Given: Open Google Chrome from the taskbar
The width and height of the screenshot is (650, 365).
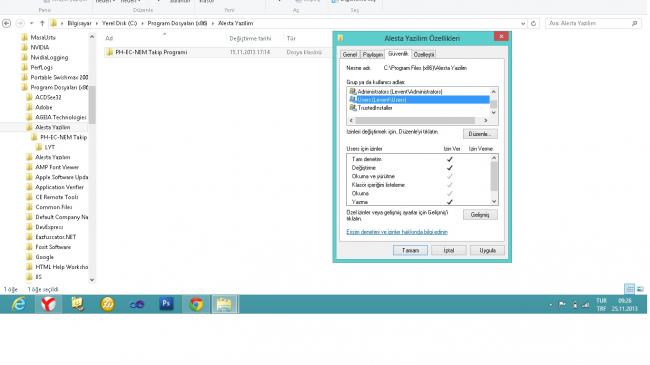Looking at the screenshot, I should click(196, 304).
